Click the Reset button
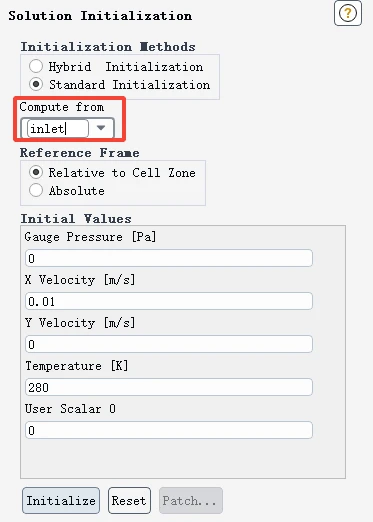 pyautogui.click(x=129, y=500)
